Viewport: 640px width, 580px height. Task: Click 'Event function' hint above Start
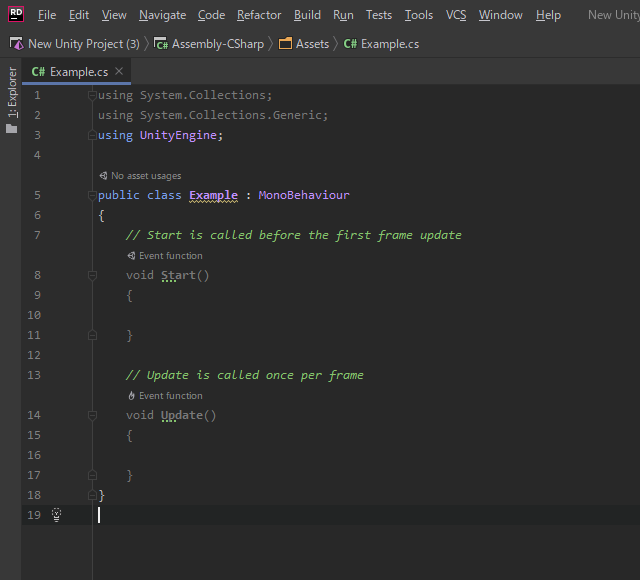171,256
